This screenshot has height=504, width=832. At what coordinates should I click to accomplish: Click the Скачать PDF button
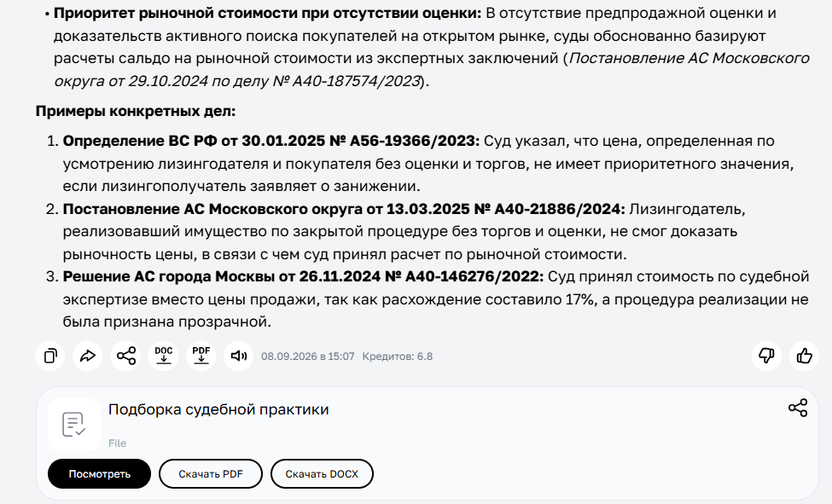click(x=211, y=474)
